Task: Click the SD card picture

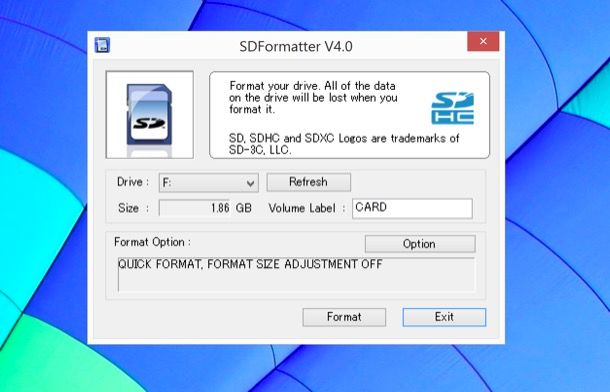Action: pyautogui.click(x=149, y=115)
